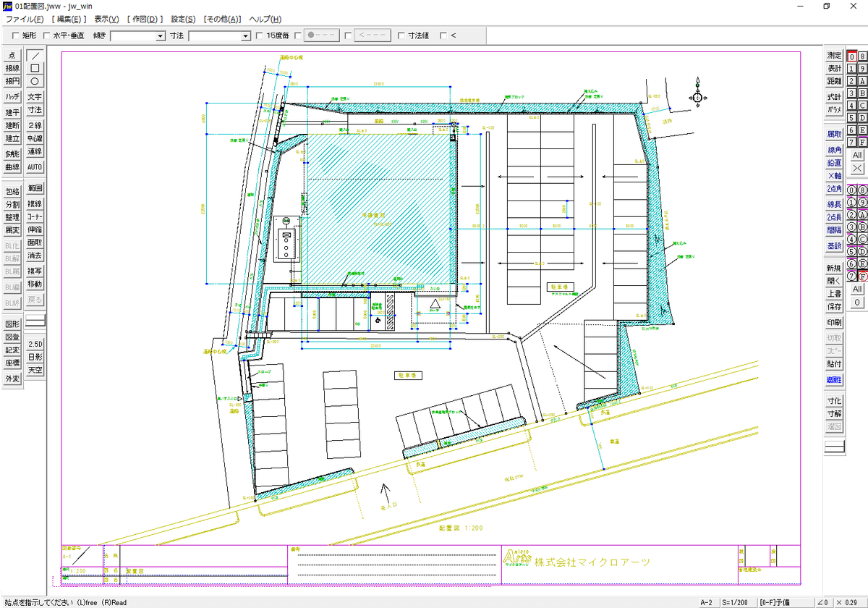Screen dimensions: 868x608
Task: Click the 印刷 print button
Action: point(835,322)
